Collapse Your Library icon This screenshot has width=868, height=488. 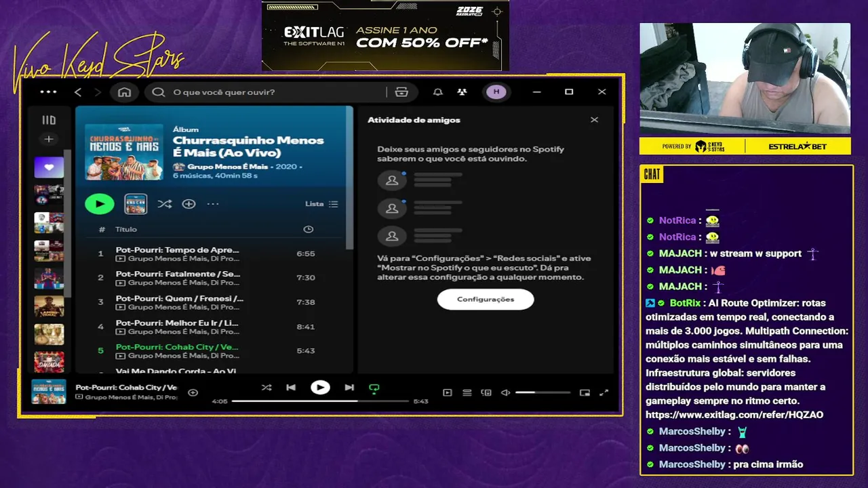[x=49, y=120]
